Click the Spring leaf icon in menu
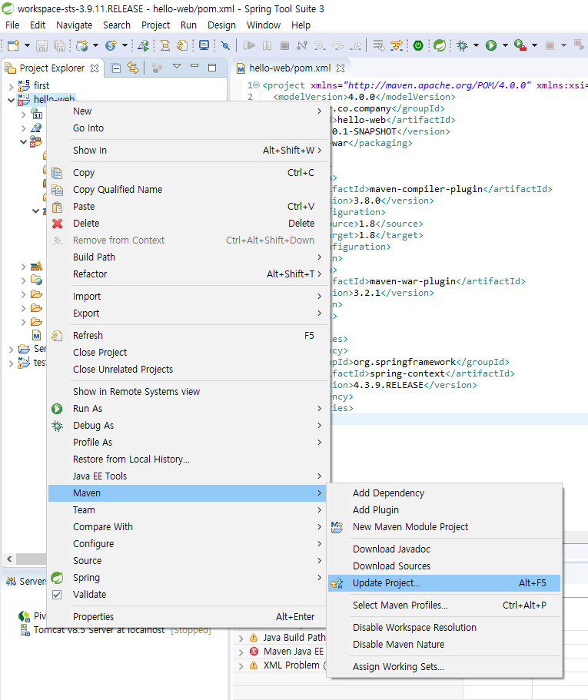Viewport: 588px width, 700px height. [x=57, y=578]
